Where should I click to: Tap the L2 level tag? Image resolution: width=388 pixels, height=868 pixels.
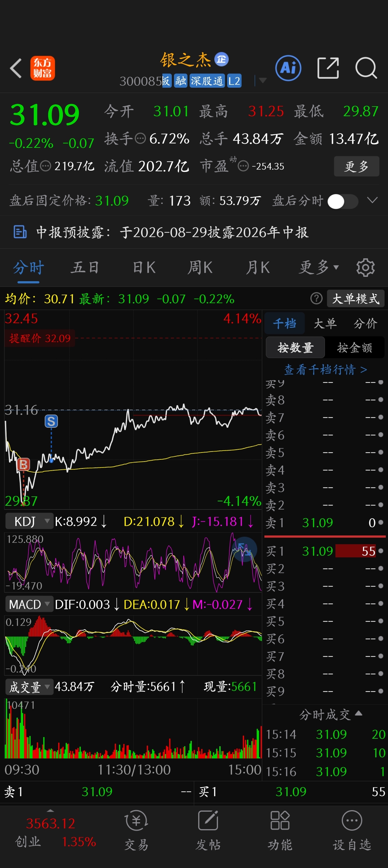tap(234, 81)
